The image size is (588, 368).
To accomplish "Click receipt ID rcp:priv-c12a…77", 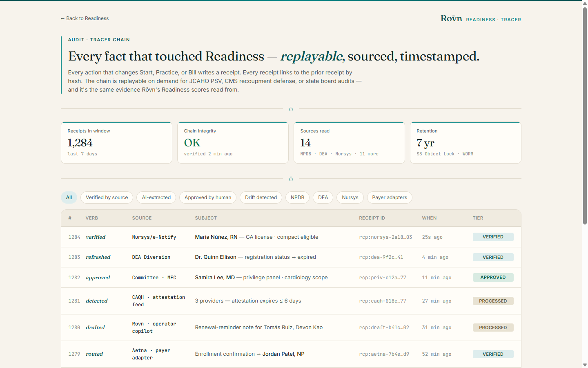I will tap(383, 278).
